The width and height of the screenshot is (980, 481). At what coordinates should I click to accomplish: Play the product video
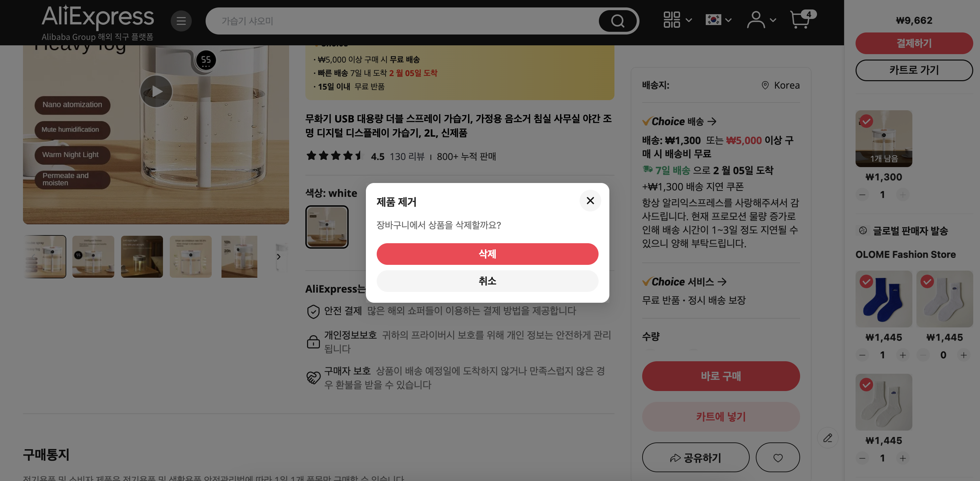pos(156,91)
